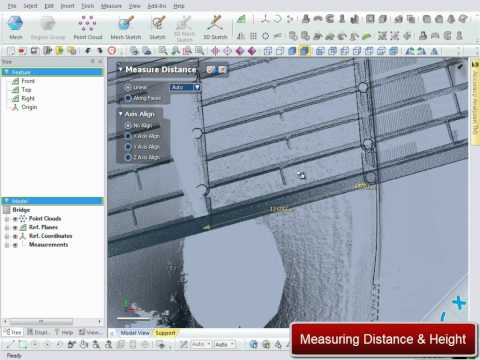Click the first red crosshair target icon

tap(215, 51)
